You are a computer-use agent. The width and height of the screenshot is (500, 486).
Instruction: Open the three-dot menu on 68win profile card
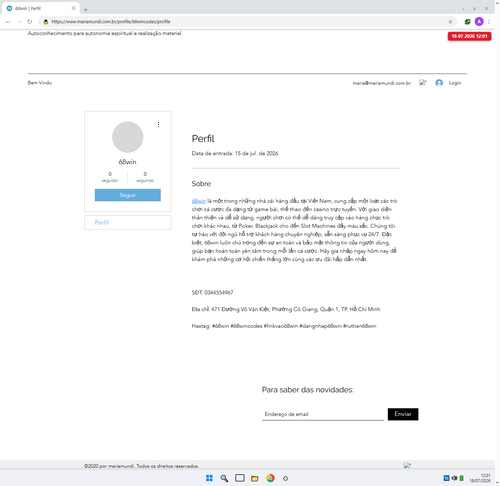(x=158, y=124)
